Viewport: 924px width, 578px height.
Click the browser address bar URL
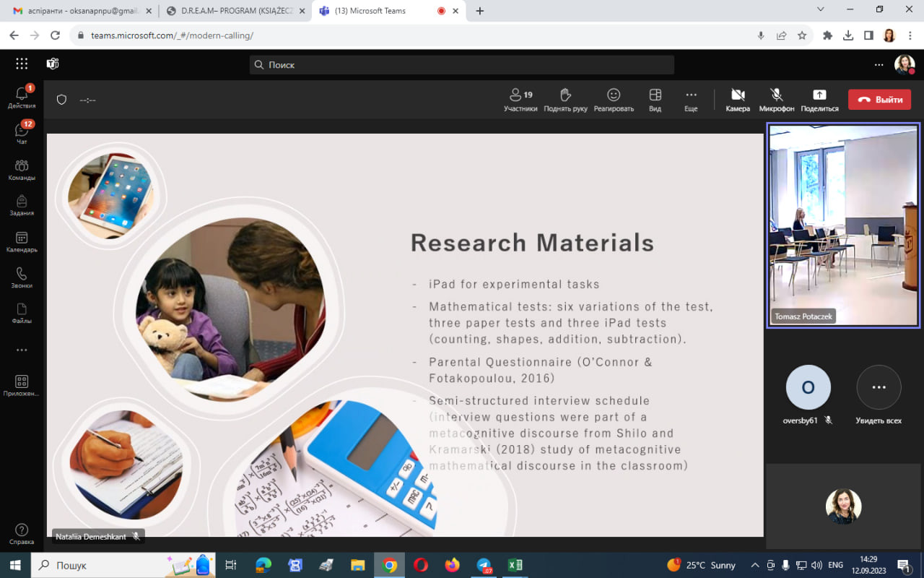coord(172,35)
